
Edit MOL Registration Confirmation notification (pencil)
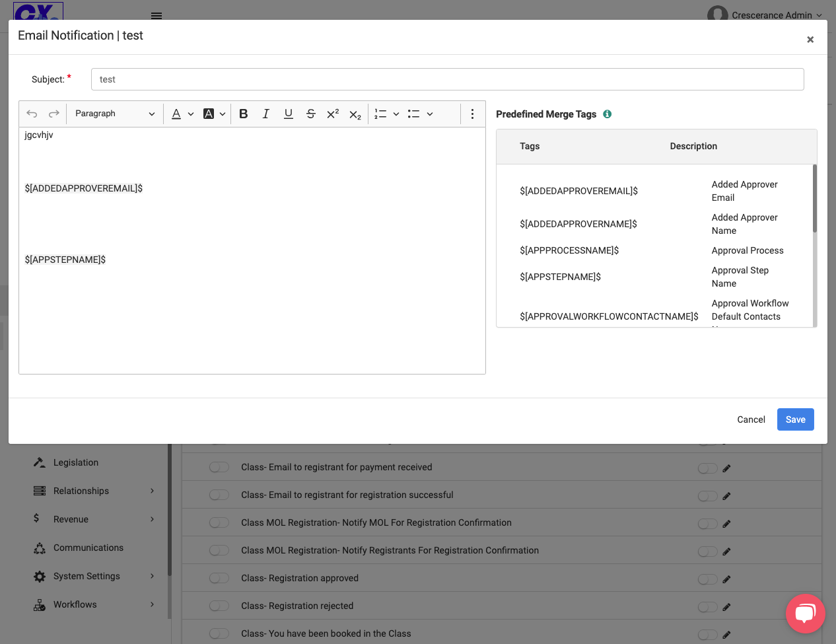[726, 524]
